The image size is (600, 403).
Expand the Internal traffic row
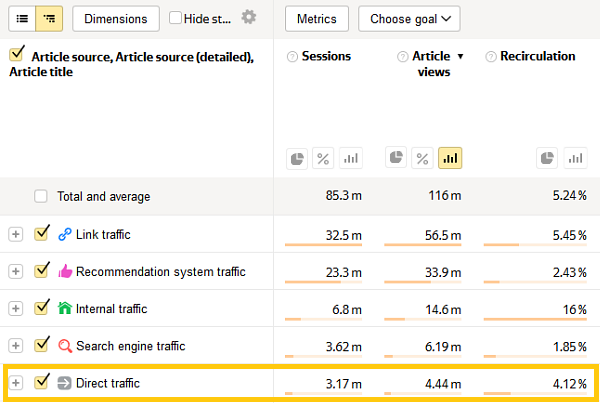click(x=15, y=309)
